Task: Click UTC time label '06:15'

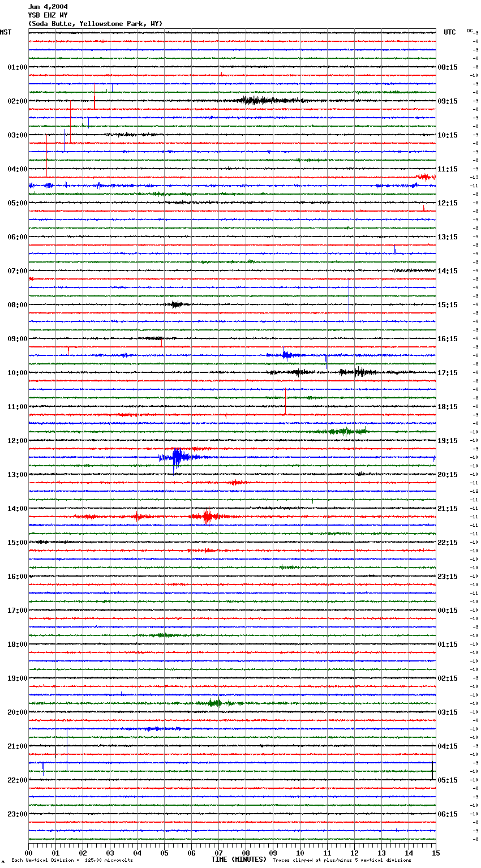Action: [448, 814]
